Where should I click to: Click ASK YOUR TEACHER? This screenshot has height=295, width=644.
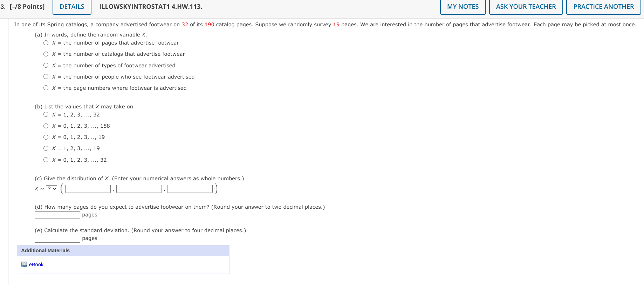pyautogui.click(x=526, y=6)
